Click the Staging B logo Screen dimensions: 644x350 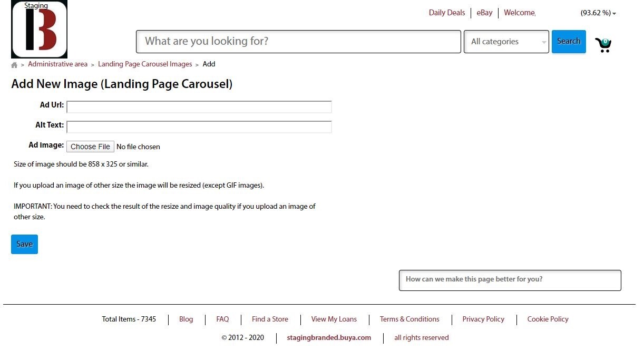(x=39, y=30)
